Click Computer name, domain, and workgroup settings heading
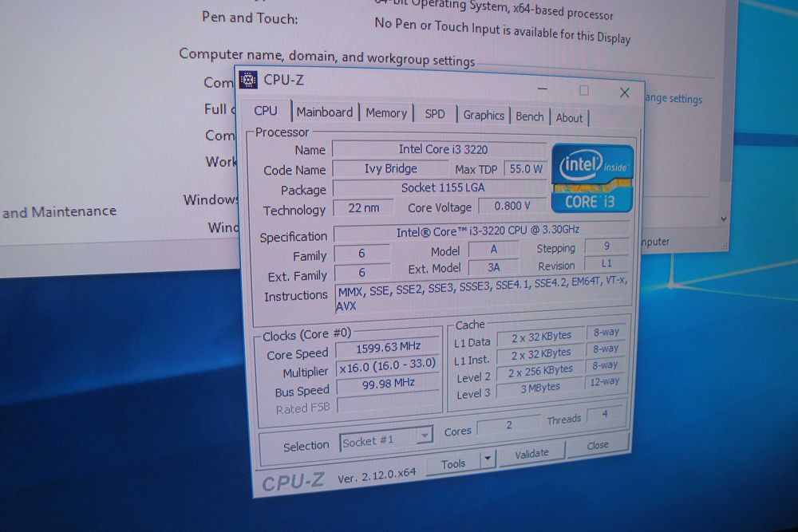Image resolution: width=798 pixels, height=532 pixels. tap(327, 57)
